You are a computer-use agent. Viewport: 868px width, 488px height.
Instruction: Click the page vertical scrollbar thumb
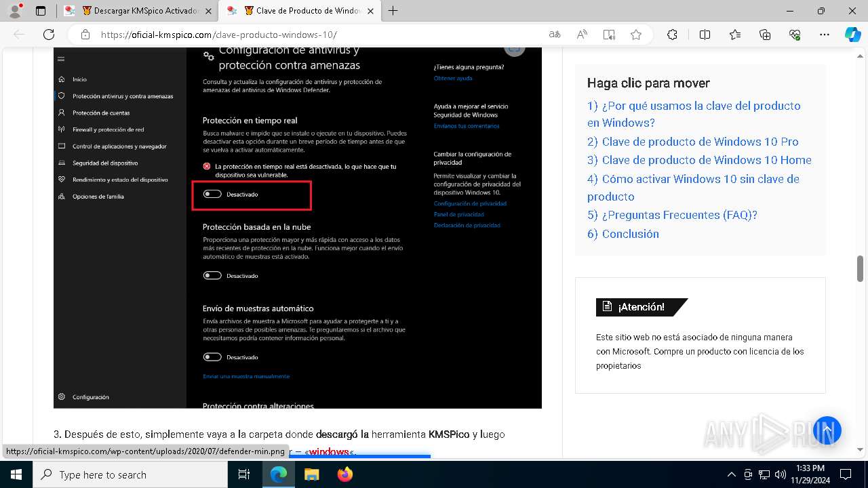pos(860,268)
